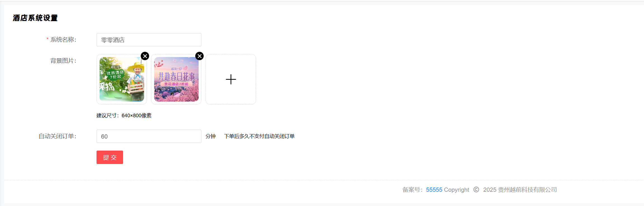Click the 系统名称 field label
The height and width of the screenshot is (206, 644).
[63, 40]
